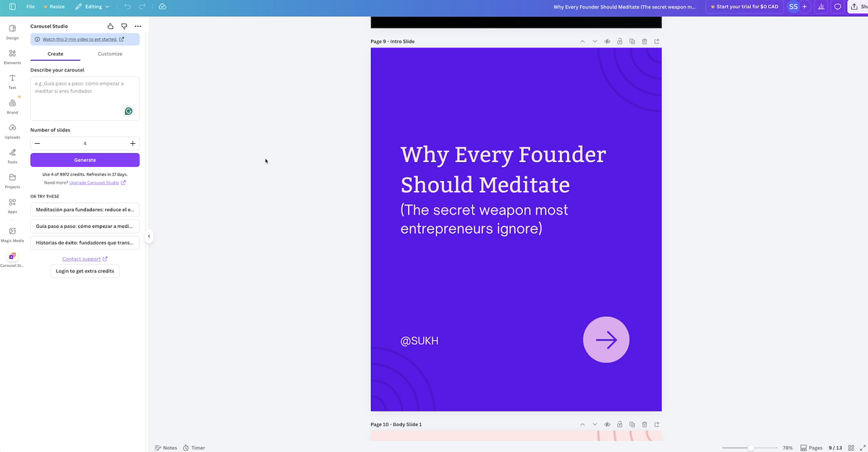
Task: Open the Magic Media app
Action: tap(12, 234)
